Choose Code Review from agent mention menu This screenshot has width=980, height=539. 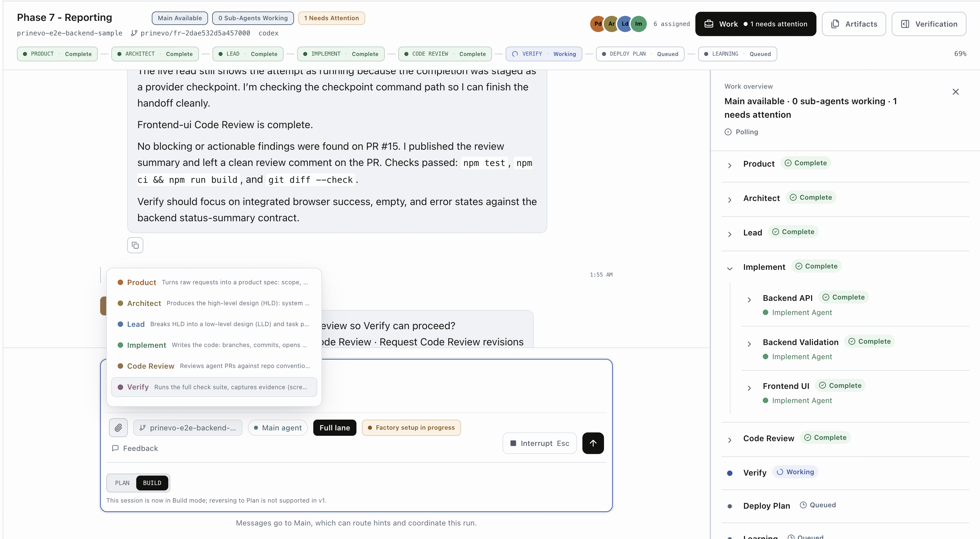(x=214, y=366)
